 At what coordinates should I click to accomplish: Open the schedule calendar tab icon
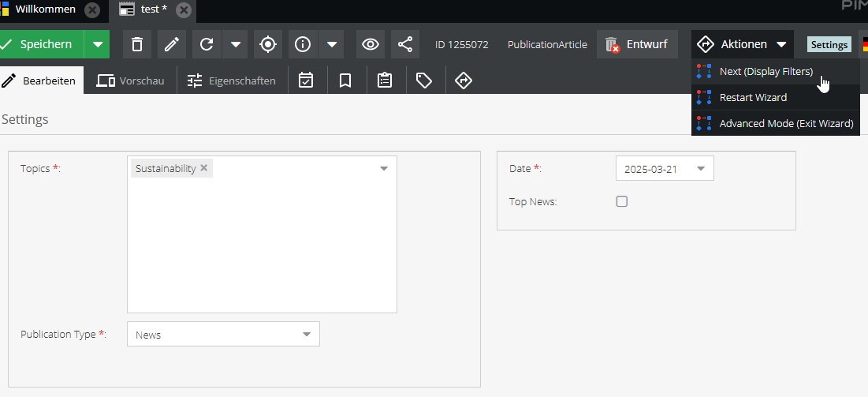306,81
